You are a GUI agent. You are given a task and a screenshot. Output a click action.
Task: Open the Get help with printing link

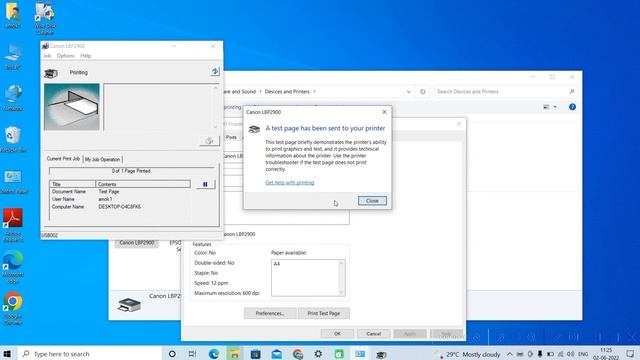click(x=290, y=182)
